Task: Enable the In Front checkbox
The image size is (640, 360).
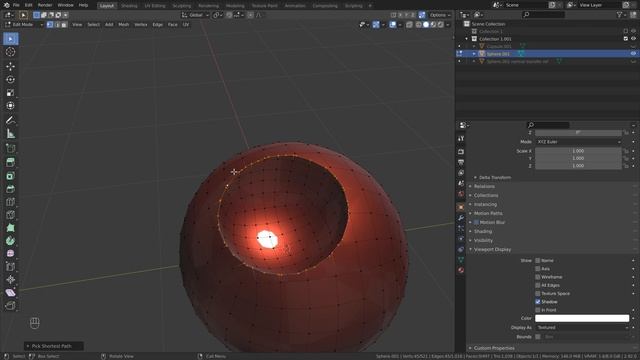Action: click(x=538, y=310)
